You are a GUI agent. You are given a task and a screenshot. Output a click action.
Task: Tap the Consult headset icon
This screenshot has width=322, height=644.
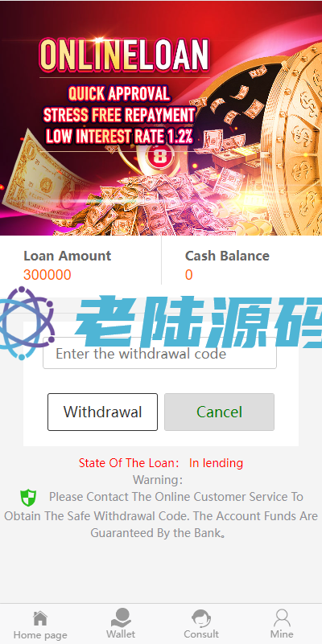[201, 618]
